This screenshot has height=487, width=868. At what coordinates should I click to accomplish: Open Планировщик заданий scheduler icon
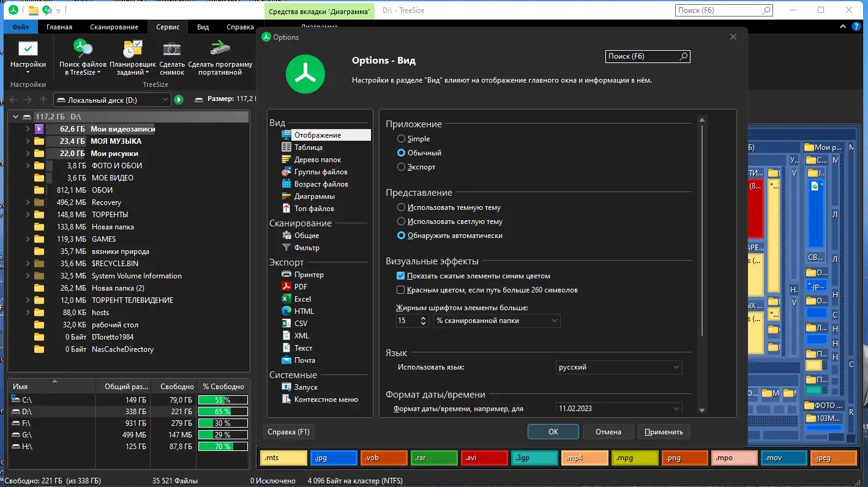tap(133, 49)
